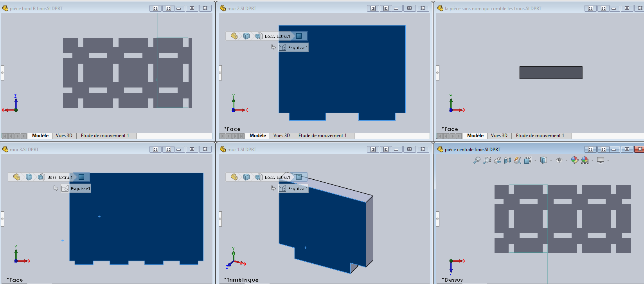Click the left panel handle in mur 3 window
The height and width of the screenshot is (284, 644).
point(2,219)
